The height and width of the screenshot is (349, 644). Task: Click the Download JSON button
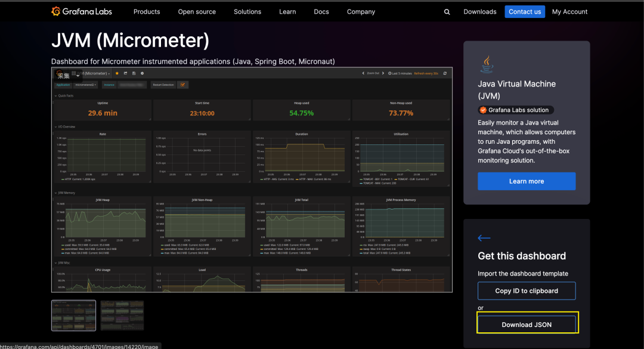click(x=527, y=325)
